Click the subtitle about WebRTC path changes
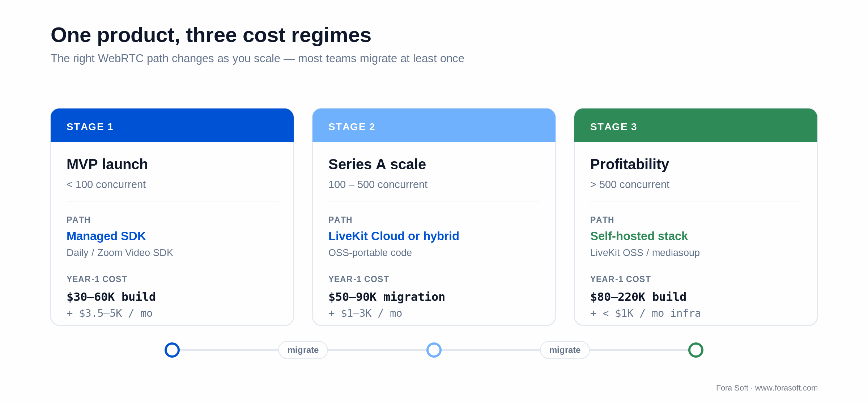868x405 pixels. [x=258, y=59]
